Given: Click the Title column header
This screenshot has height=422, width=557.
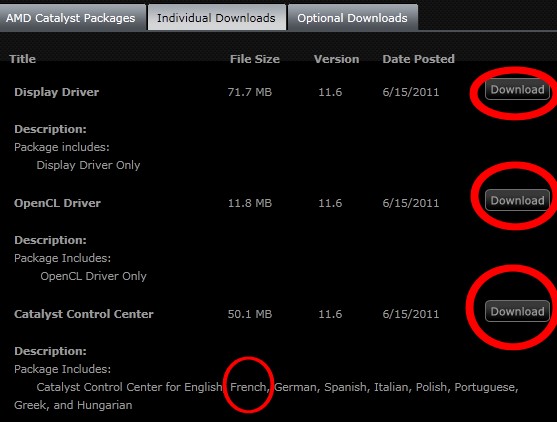Looking at the screenshot, I should [x=22, y=59].
